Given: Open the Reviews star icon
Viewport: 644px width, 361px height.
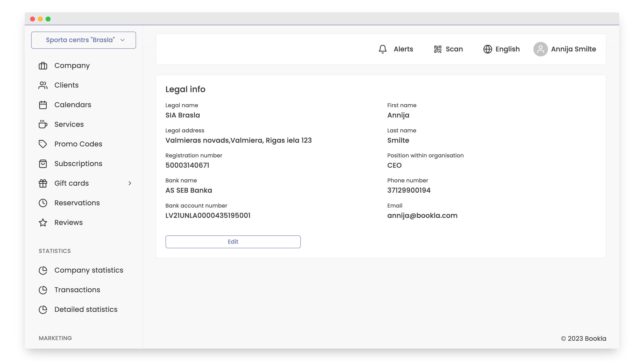Looking at the screenshot, I should tap(43, 222).
